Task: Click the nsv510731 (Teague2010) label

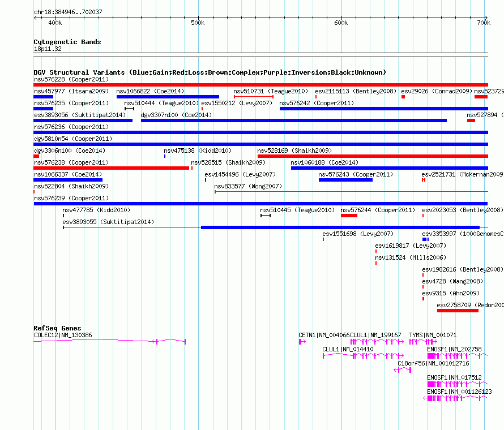Action: (x=271, y=91)
